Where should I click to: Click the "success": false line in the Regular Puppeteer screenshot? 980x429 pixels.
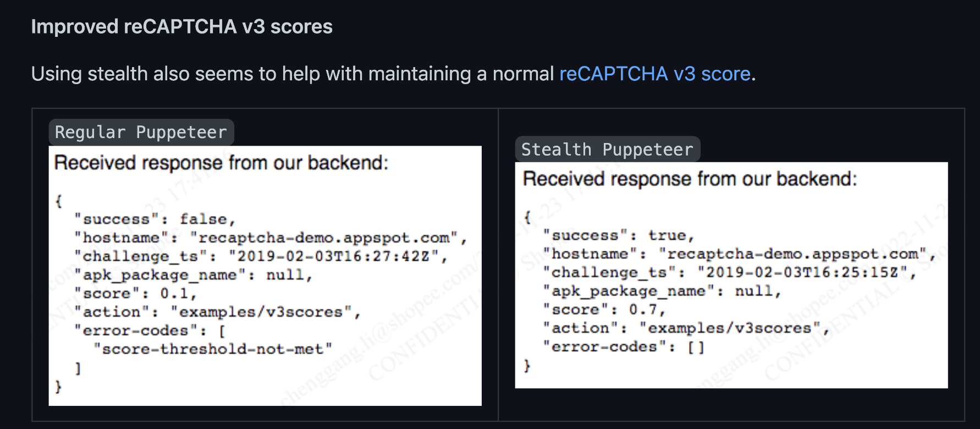[155, 219]
